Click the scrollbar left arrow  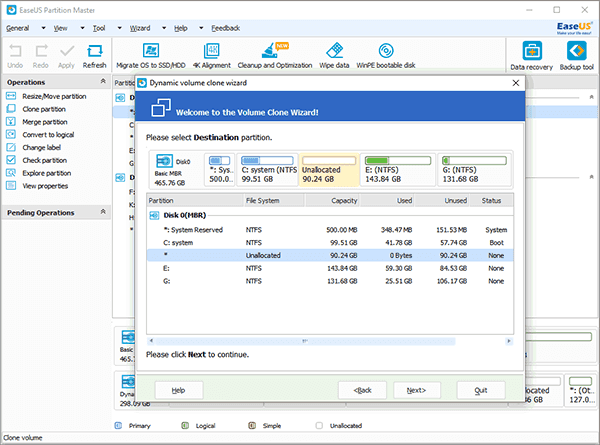tap(151, 341)
